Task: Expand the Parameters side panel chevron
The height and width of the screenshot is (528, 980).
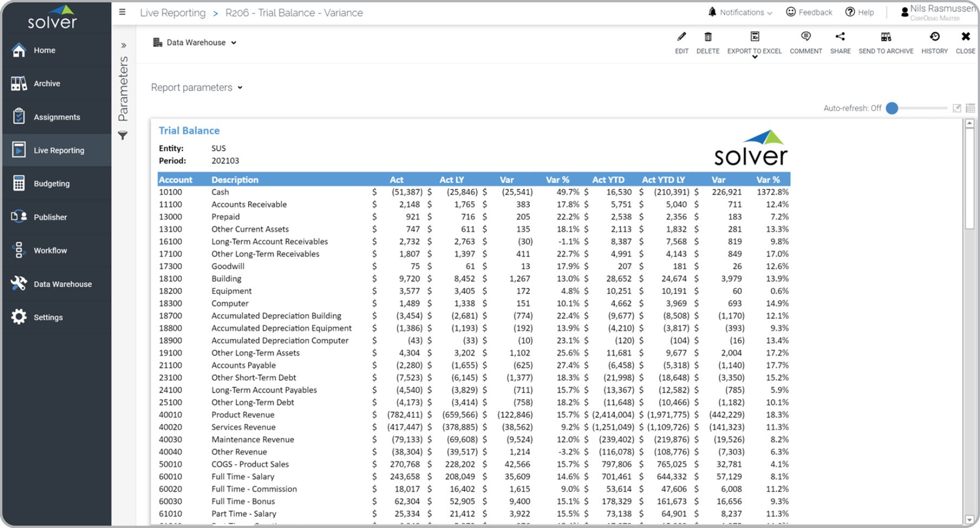Action: pyautogui.click(x=124, y=45)
